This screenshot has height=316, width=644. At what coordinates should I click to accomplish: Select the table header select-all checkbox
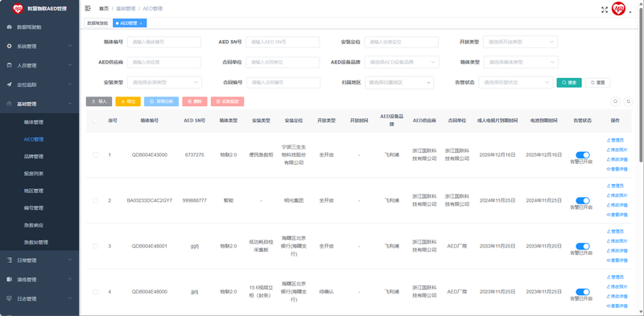[x=95, y=121]
